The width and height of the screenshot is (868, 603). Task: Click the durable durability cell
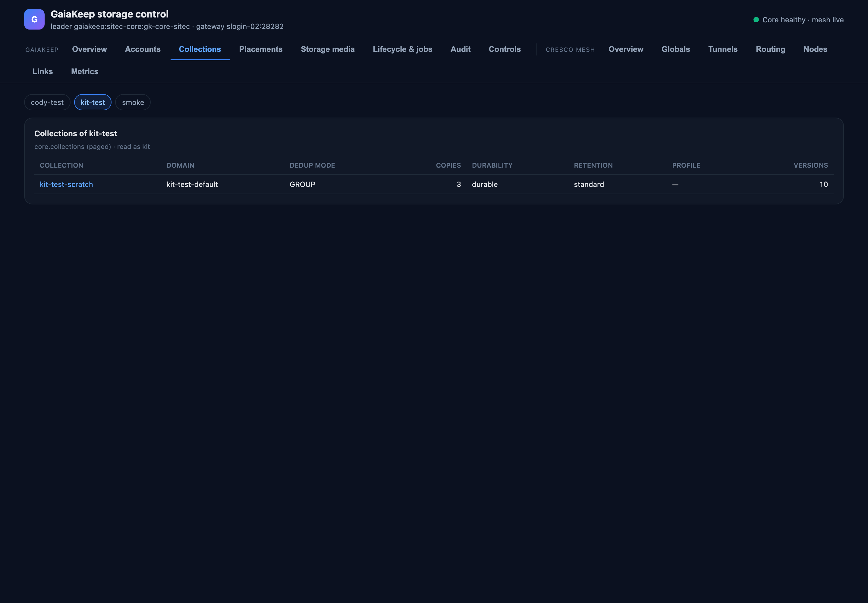point(485,185)
